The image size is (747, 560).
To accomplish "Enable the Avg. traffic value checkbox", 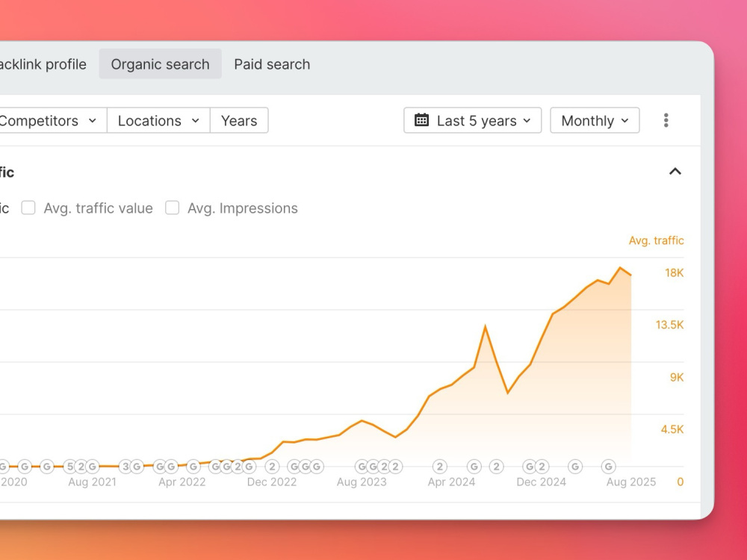I will pyautogui.click(x=28, y=208).
